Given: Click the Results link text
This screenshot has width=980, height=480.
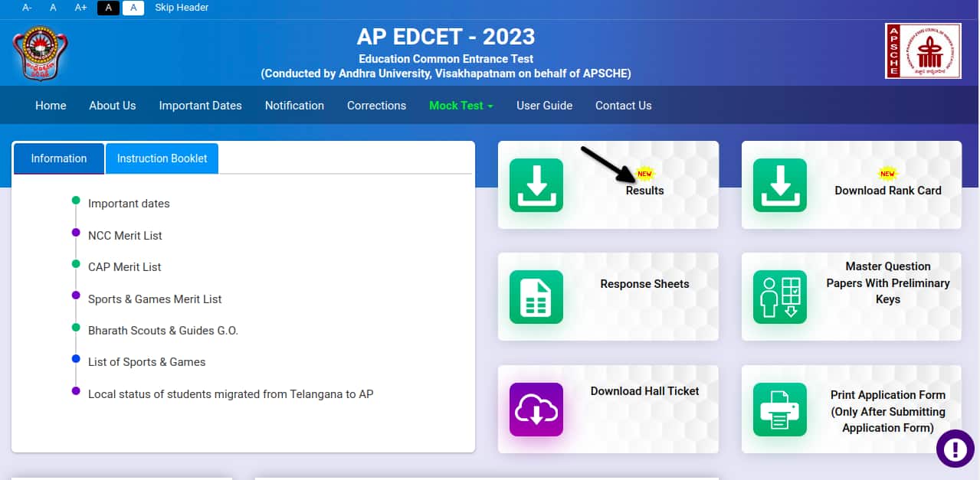Looking at the screenshot, I should 645,191.
